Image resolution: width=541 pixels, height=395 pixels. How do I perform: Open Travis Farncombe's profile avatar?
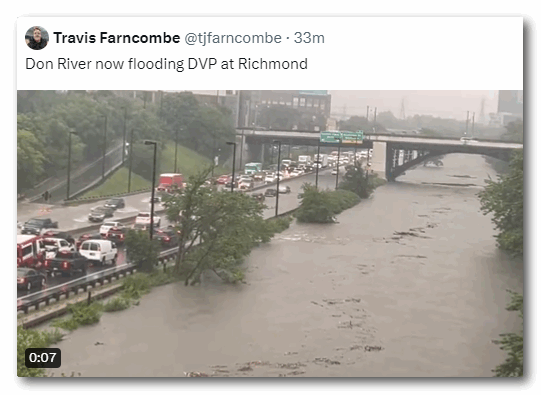(37, 38)
